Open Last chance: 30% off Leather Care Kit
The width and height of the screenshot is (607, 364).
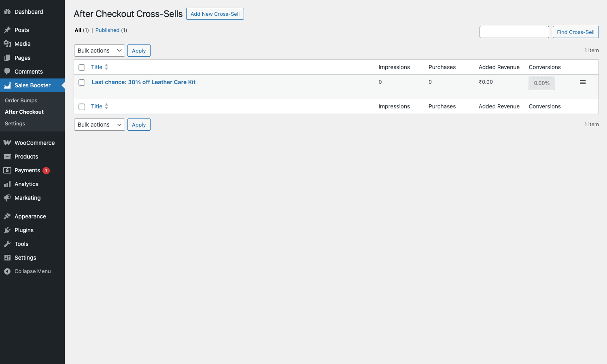[x=144, y=82]
